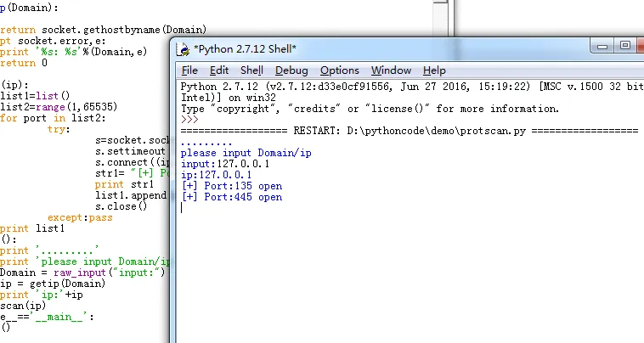
Task: Open the Edit menu
Action: pyautogui.click(x=219, y=70)
